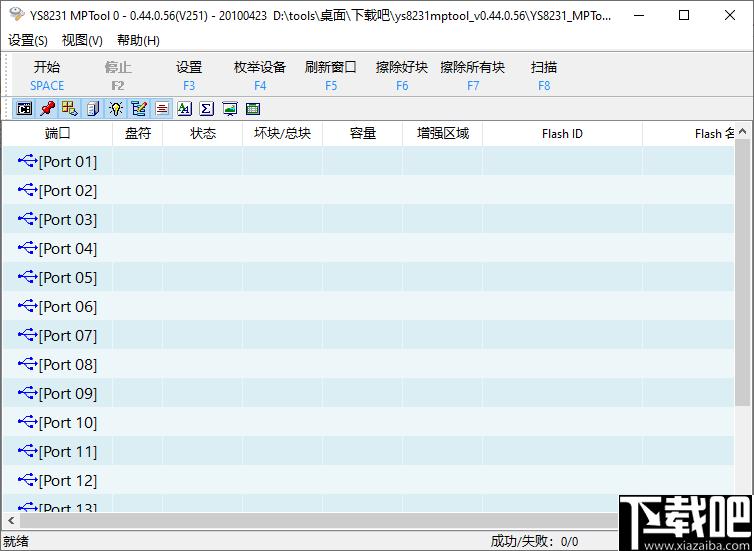Click 枚举设备 F4 button
The height and width of the screenshot is (551, 754).
[x=260, y=75]
